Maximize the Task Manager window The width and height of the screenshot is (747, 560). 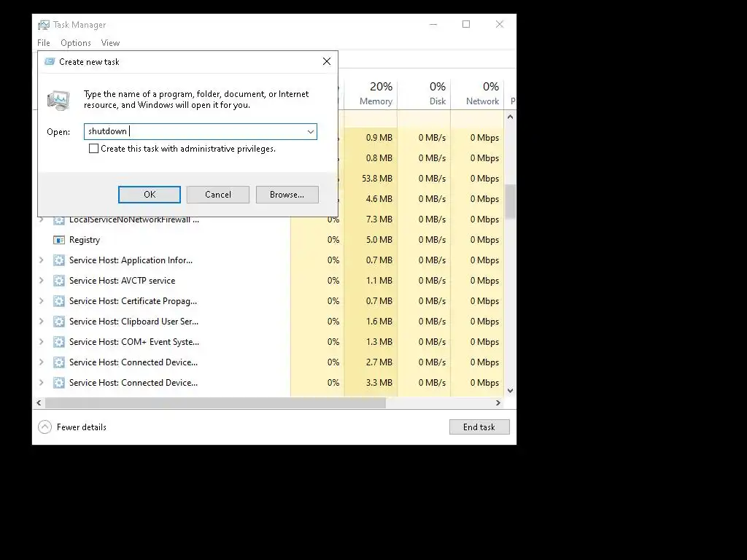[466, 24]
